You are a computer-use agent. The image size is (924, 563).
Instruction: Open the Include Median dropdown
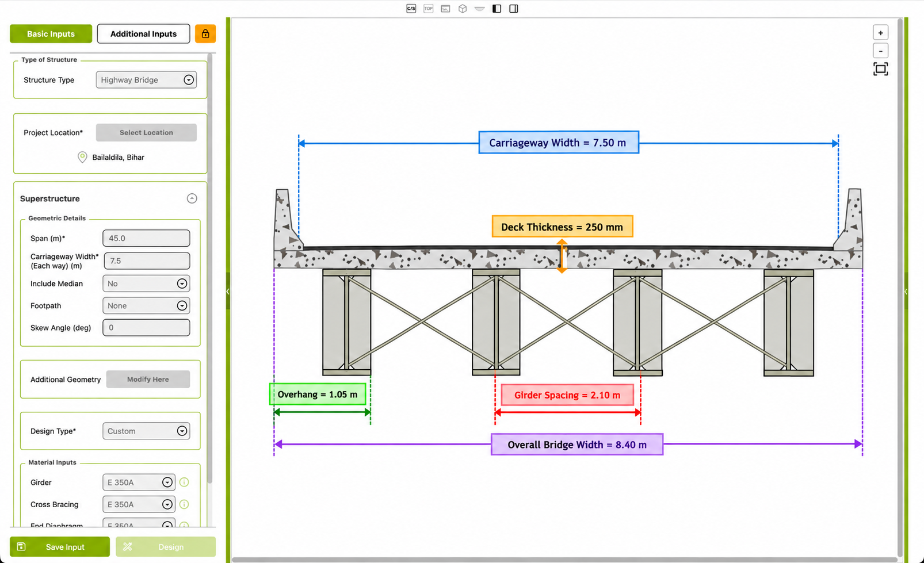146,284
